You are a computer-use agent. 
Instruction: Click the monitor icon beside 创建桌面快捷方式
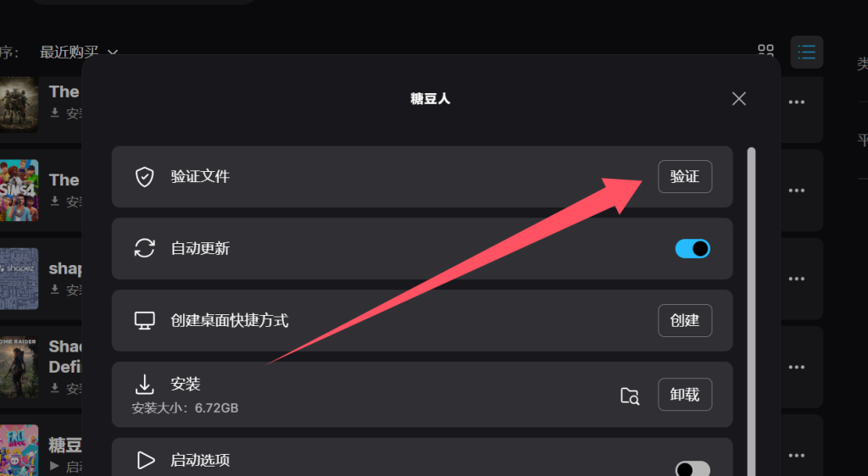click(x=144, y=321)
